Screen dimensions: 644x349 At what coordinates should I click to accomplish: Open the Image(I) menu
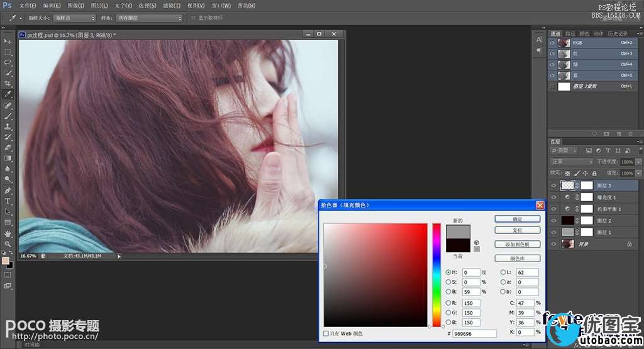click(x=75, y=5)
